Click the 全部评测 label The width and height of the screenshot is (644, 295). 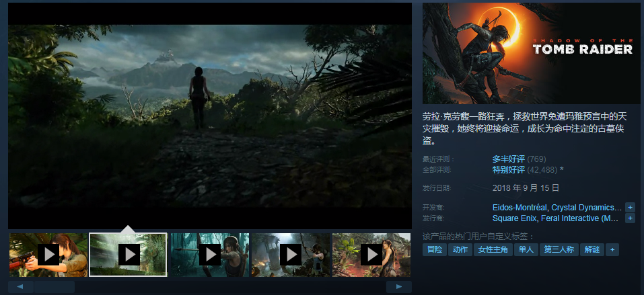tap(437, 170)
